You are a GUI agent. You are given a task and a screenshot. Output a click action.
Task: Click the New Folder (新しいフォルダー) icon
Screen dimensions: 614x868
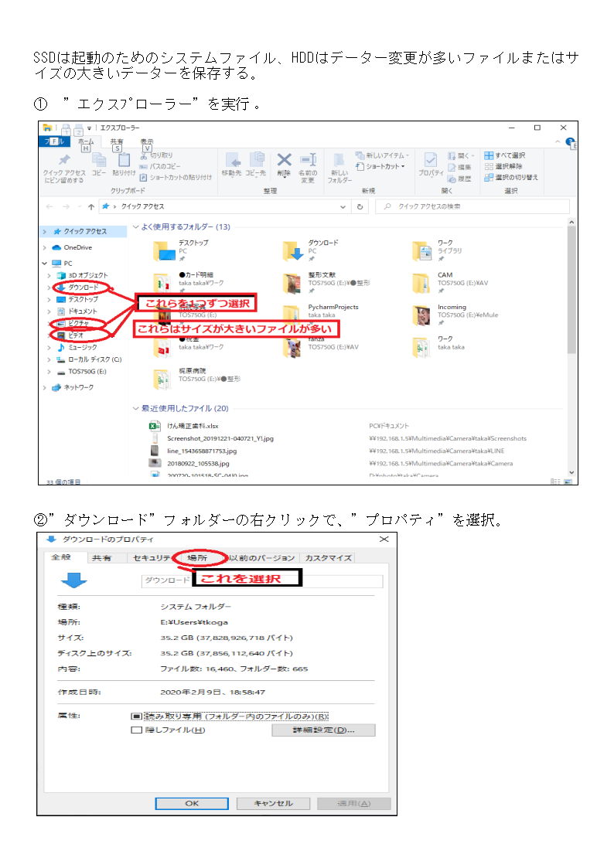click(x=339, y=161)
